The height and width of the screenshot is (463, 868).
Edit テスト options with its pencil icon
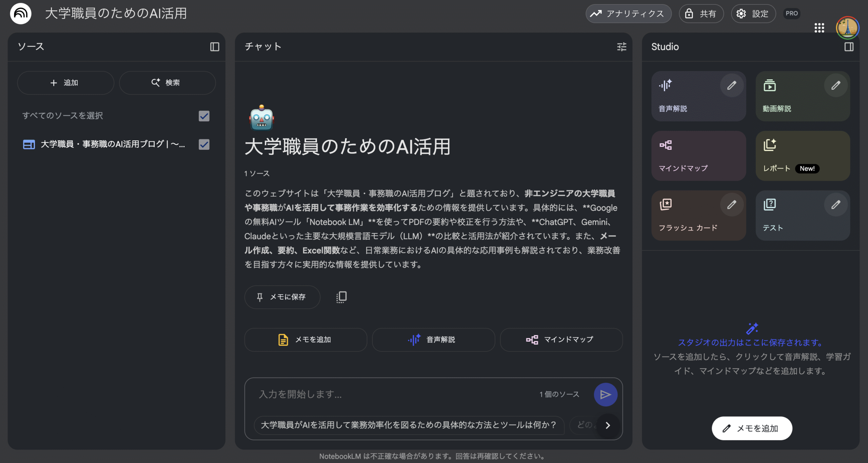coord(836,205)
